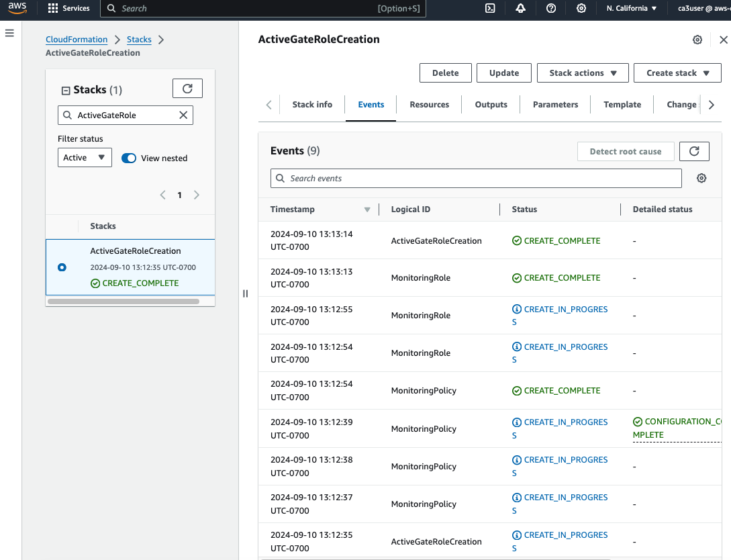
Task: Open the Events table preferences gear
Action: (x=701, y=178)
